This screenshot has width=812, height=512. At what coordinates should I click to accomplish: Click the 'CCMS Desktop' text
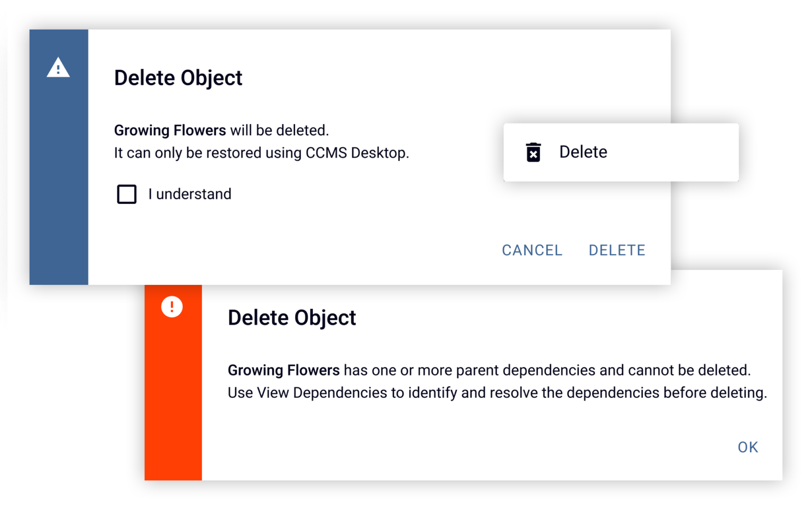(357, 153)
